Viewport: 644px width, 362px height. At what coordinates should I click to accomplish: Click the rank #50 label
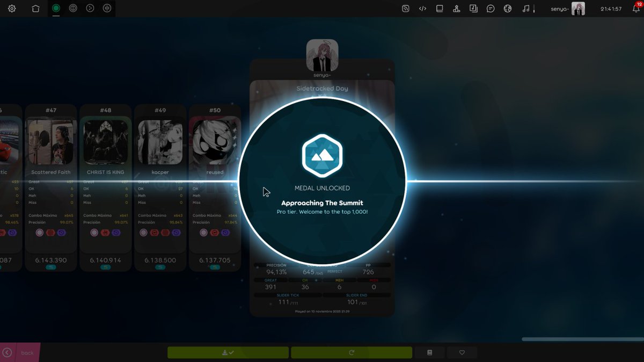(215, 110)
